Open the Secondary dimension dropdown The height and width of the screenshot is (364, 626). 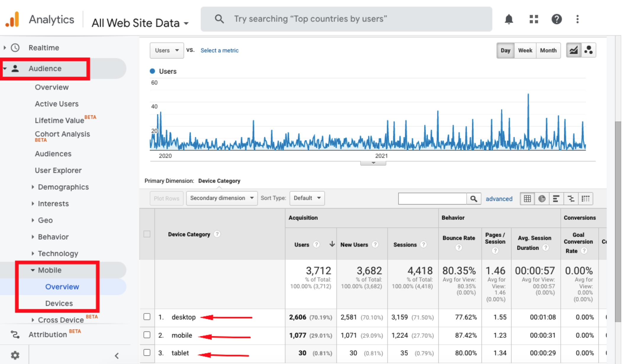[x=222, y=198]
